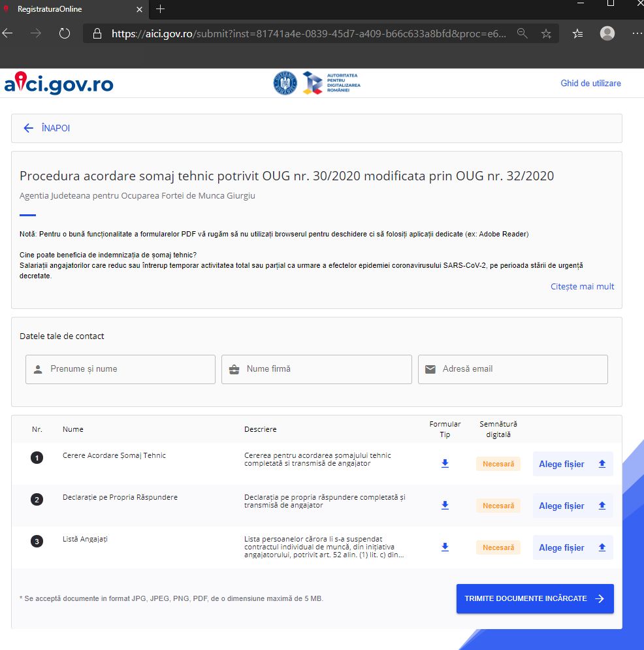Click the Procedura acordare somaj tehnic title

(x=287, y=176)
